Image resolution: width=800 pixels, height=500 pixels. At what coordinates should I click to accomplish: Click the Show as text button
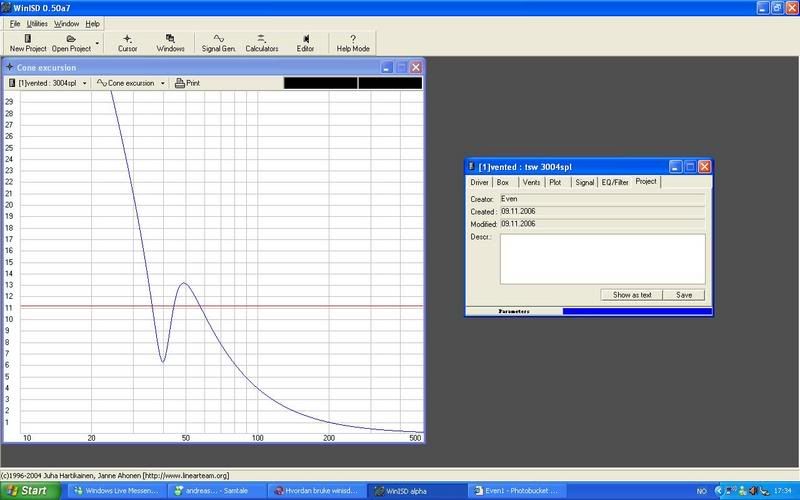click(632, 295)
